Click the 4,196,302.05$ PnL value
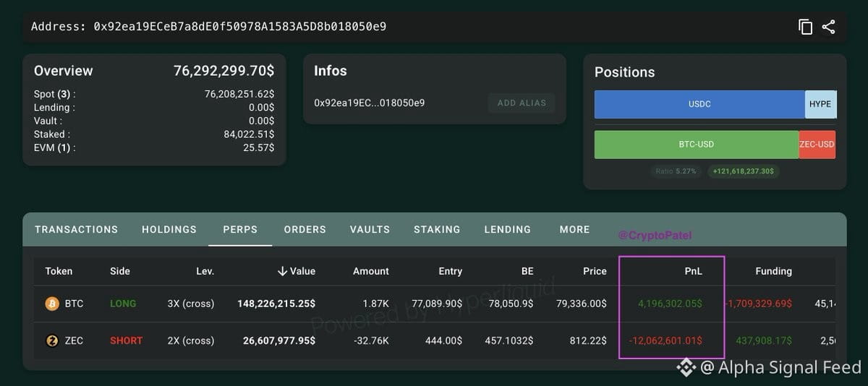The width and height of the screenshot is (868, 386). (670, 304)
